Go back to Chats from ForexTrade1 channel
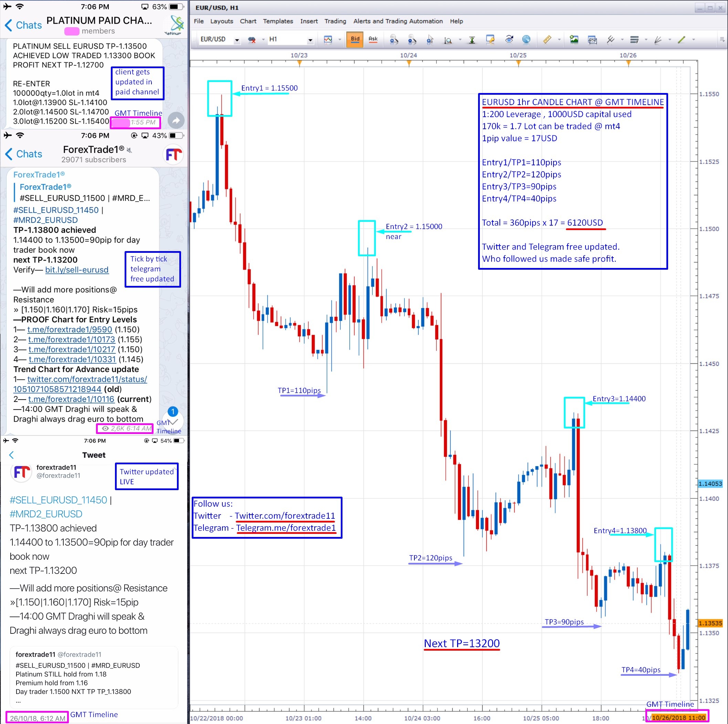 tap(23, 154)
